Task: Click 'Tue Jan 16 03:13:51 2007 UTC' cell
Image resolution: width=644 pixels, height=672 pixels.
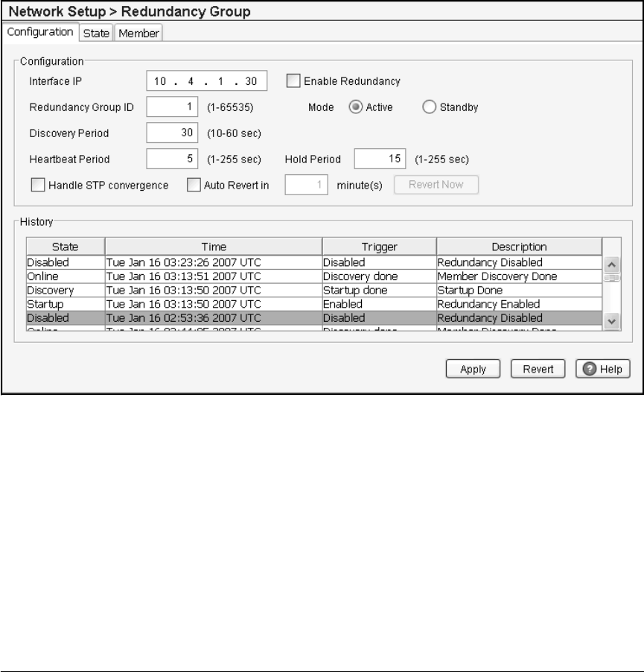Action: click(214, 276)
